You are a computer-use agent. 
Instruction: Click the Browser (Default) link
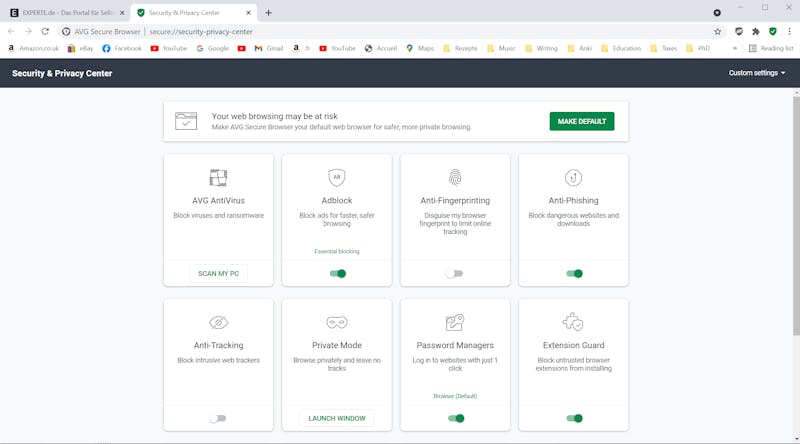pyautogui.click(x=455, y=396)
